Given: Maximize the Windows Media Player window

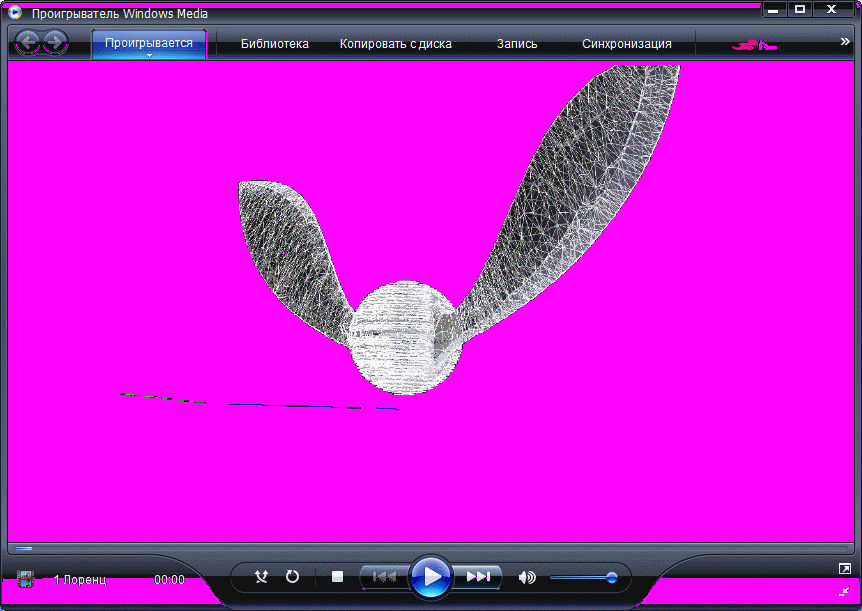Looking at the screenshot, I should (x=800, y=9).
